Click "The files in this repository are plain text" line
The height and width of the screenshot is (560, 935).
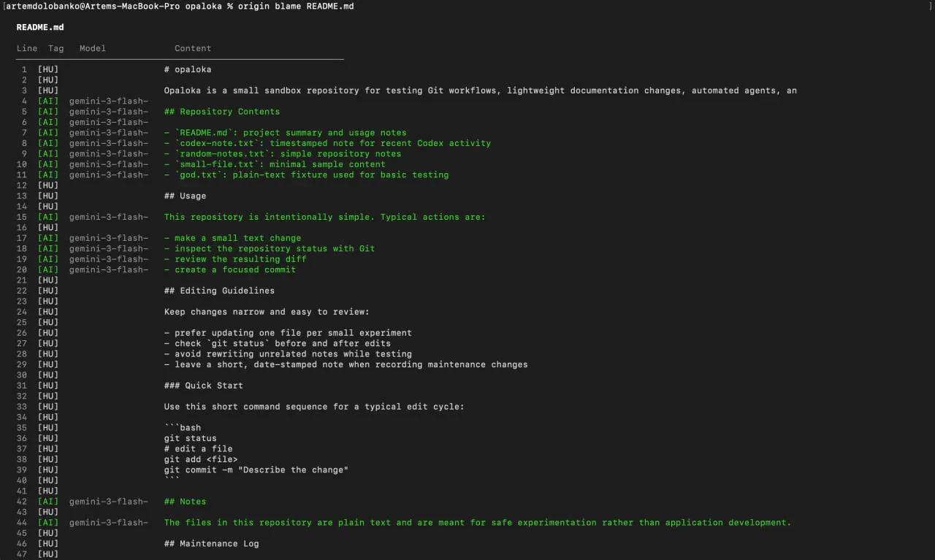[478, 523]
